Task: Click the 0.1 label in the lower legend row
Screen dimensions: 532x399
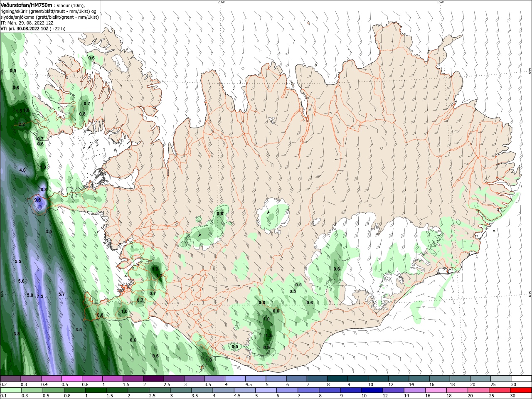Action: 3,396
